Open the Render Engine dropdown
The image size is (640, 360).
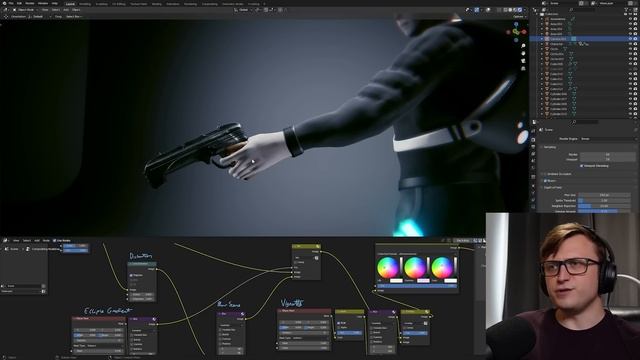(608, 139)
